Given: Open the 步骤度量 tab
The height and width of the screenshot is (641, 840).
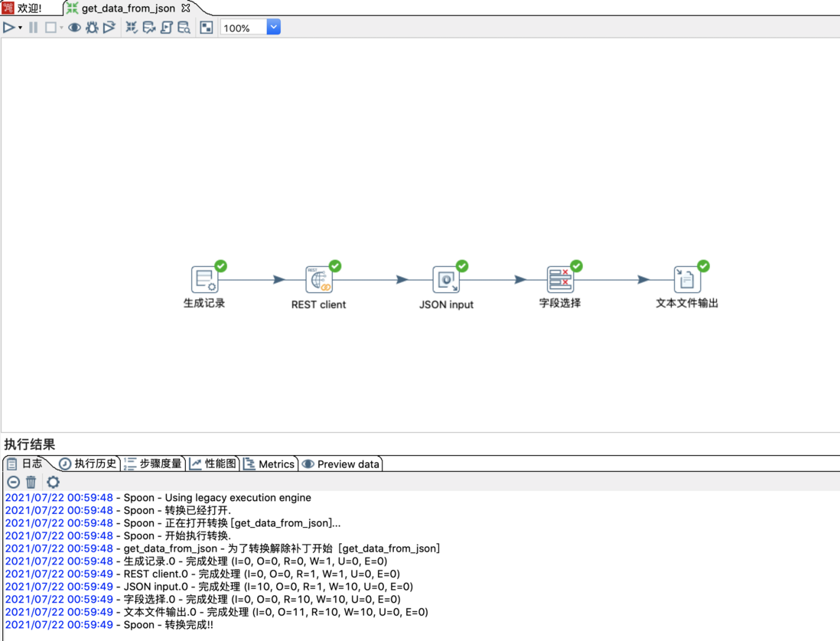Looking at the screenshot, I should click(153, 464).
